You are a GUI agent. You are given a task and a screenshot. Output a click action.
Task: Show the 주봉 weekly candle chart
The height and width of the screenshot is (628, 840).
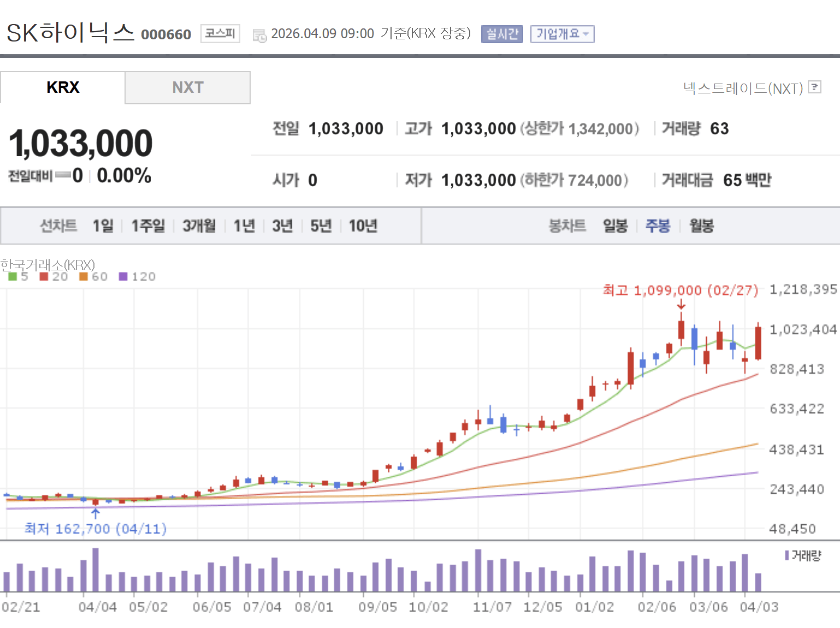tap(658, 226)
